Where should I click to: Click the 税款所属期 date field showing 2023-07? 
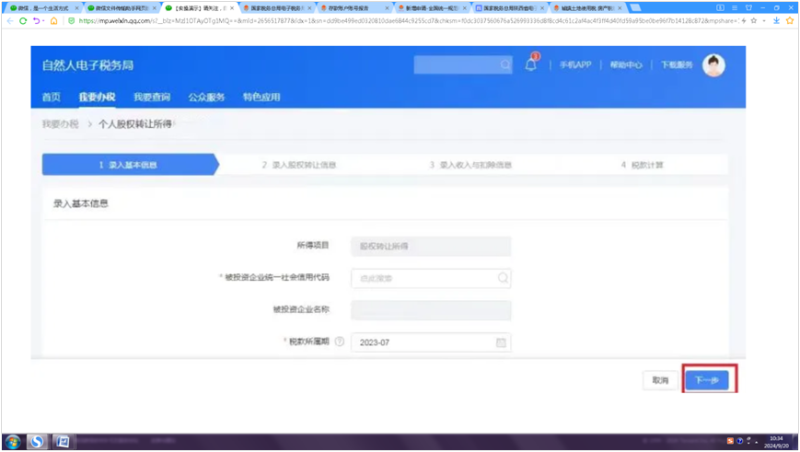click(420, 342)
